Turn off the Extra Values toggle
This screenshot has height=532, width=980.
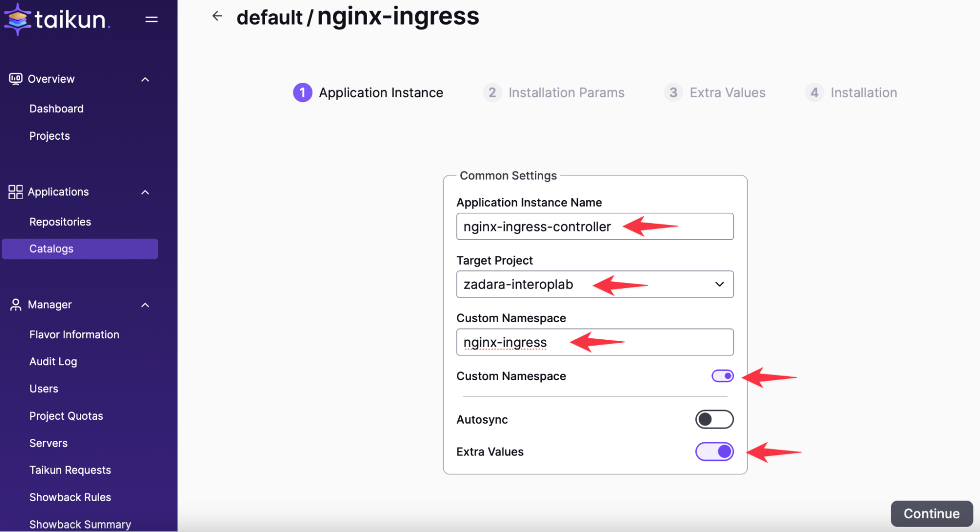coord(714,452)
